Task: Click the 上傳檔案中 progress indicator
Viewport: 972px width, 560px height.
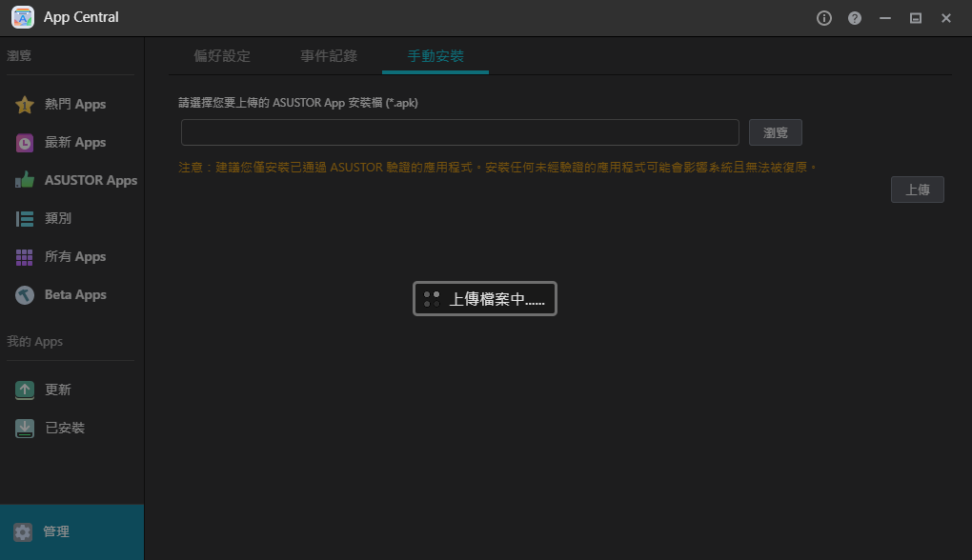Action: (485, 299)
